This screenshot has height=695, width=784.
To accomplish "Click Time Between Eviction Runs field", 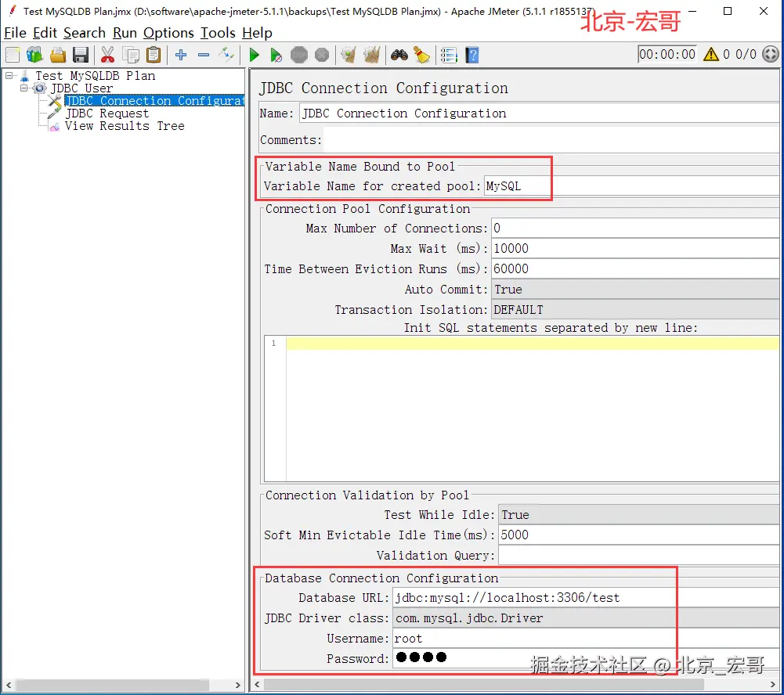I will 635,268.
